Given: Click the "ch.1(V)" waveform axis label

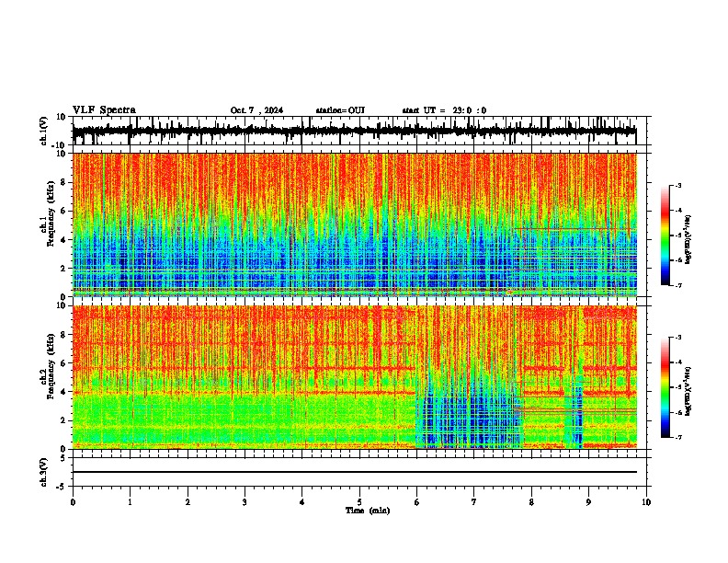Looking at the screenshot, I should (x=44, y=131).
